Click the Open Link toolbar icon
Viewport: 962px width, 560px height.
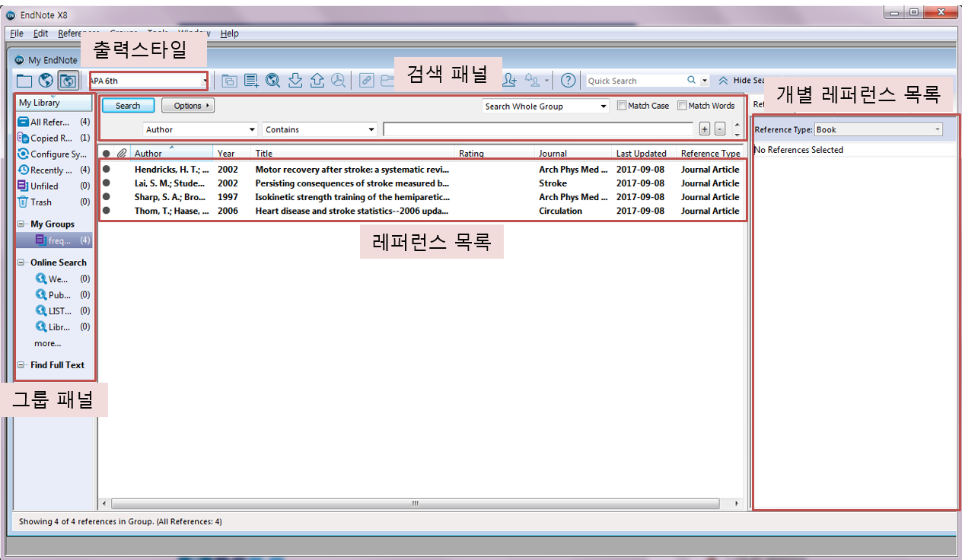tap(367, 81)
